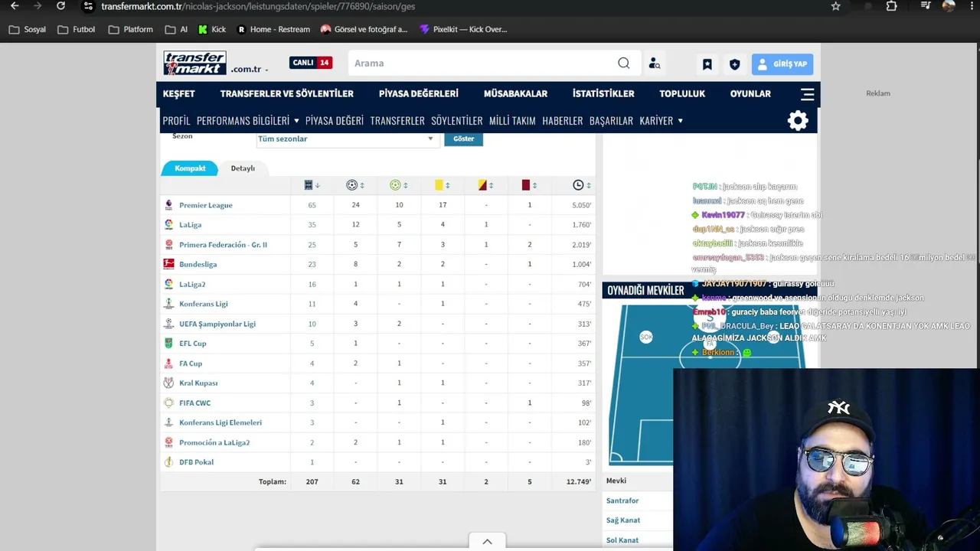
Task: Open the Home - Restream bookmark
Action: coord(273,30)
